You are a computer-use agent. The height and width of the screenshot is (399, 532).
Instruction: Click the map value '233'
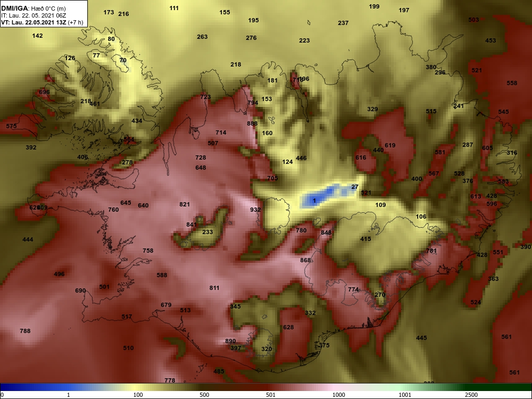pyautogui.click(x=207, y=232)
